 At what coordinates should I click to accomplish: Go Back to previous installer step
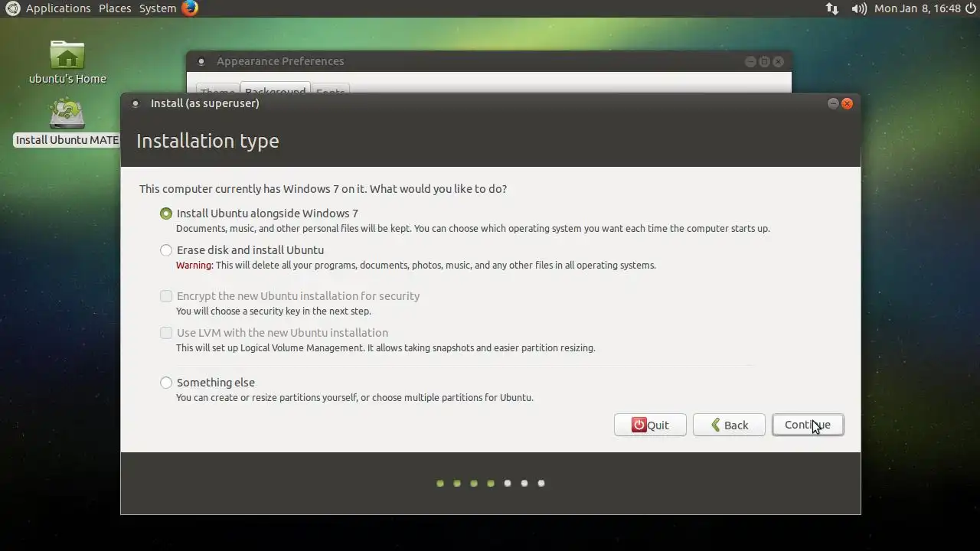(729, 425)
